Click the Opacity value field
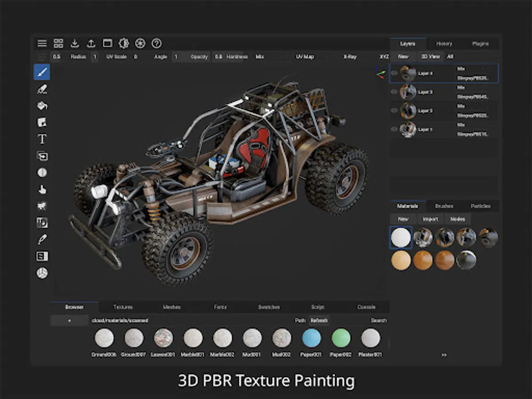The image size is (532, 399). [x=219, y=57]
